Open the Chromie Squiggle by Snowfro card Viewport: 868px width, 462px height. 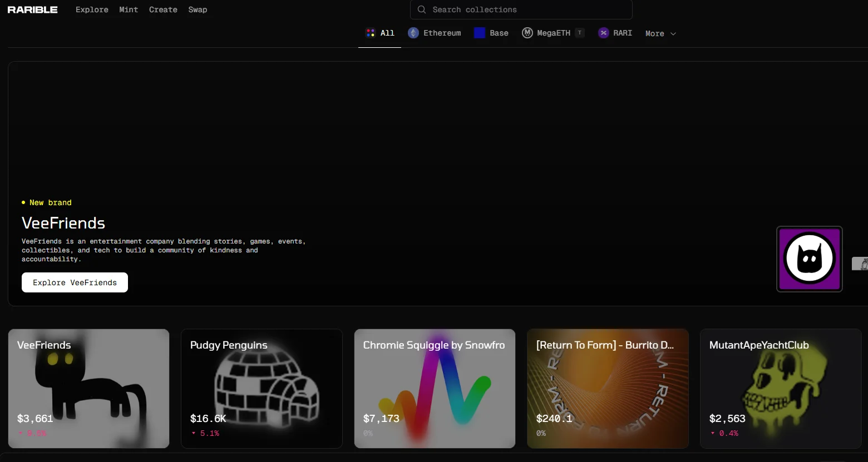coord(435,388)
